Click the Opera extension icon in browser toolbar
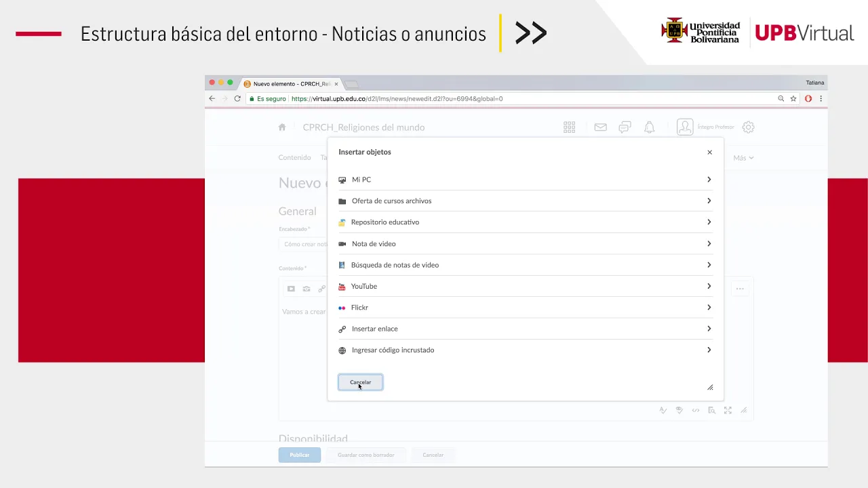 pyautogui.click(x=808, y=98)
